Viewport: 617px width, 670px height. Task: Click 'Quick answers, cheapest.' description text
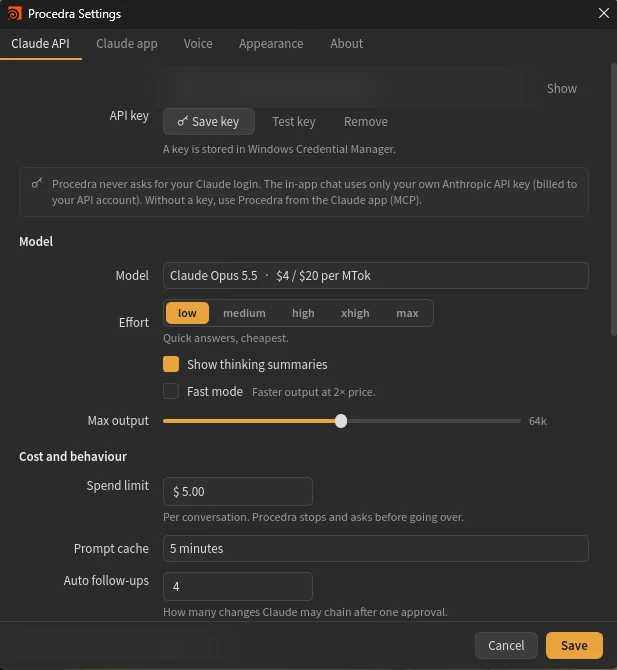click(226, 338)
